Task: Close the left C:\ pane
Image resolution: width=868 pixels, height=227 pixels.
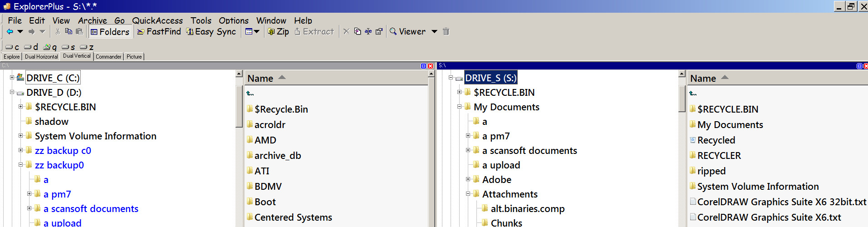Action: 430,66
